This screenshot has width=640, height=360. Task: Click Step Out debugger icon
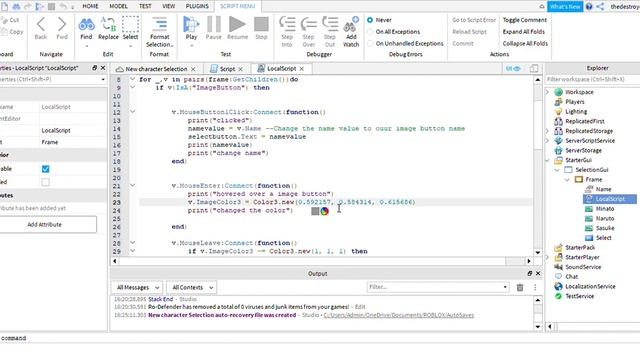click(330, 24)
